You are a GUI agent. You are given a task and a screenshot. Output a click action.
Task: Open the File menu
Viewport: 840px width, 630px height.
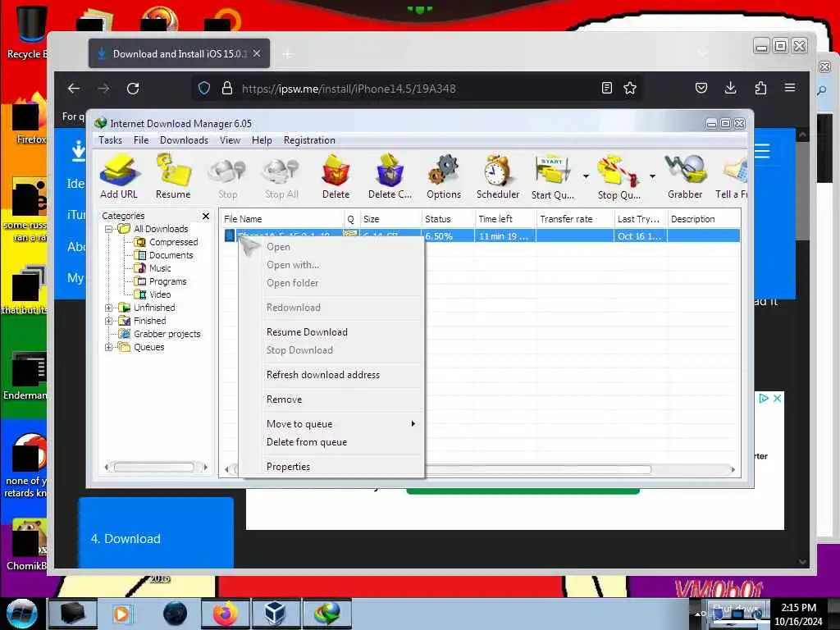pyautogui.click(x=141, y=139)
